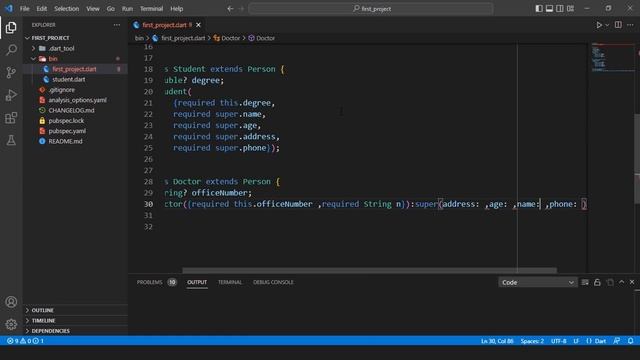Open editor More Actions ellipsis

click(x=630, y=25)
